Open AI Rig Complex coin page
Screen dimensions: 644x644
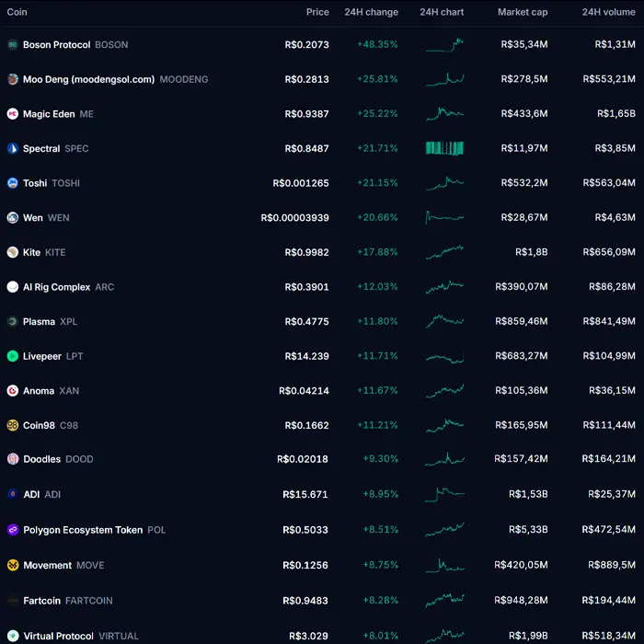click(x=56, y=287)
